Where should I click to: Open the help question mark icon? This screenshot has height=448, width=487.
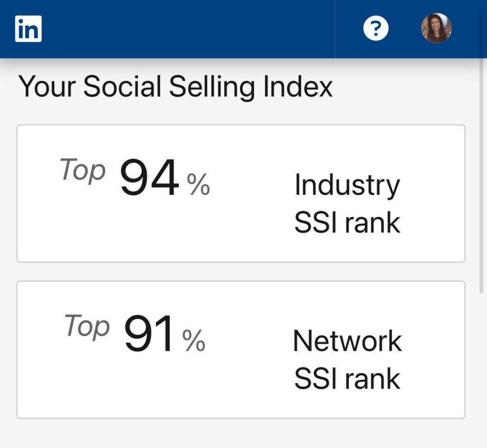[376, 29]
